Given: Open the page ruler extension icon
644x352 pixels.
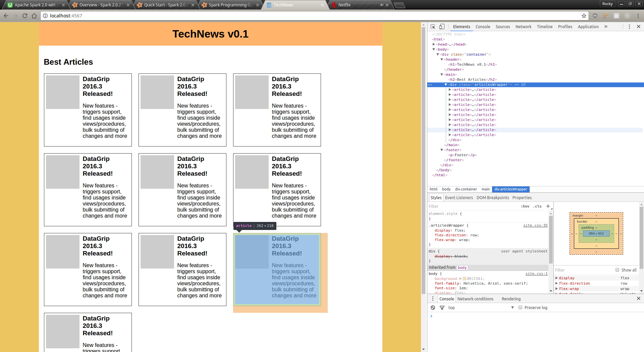Looking at the screenshot, I should point(606,16).
